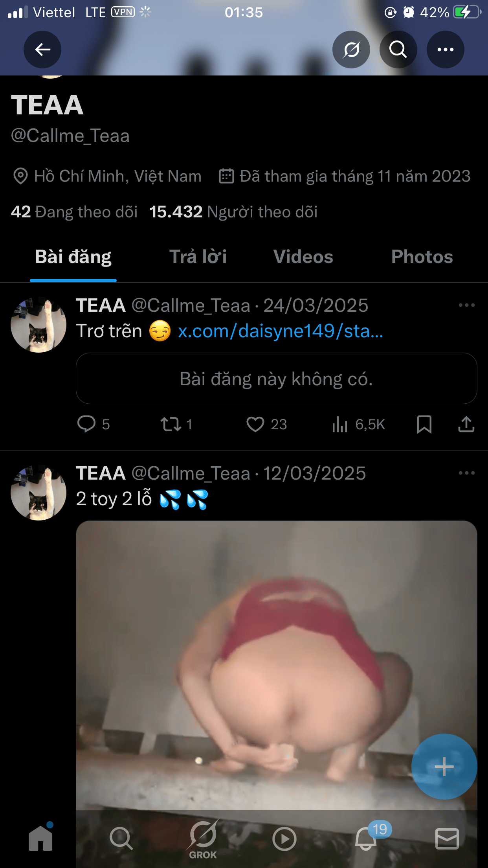Open the x.com/daisyne149 link
This screenshot has width=488, height=868.
280,331
